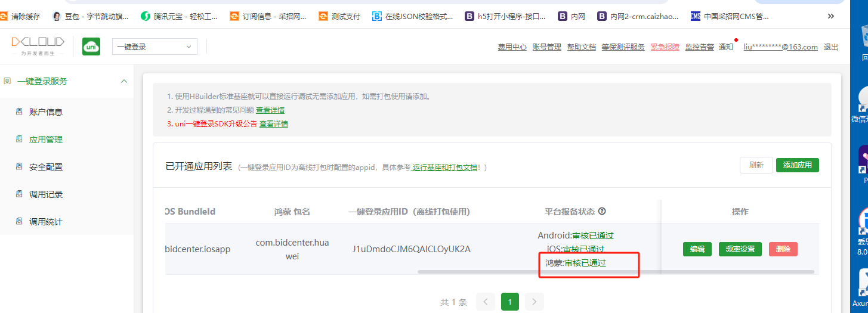Open 调用记录 in the sidebar
Screen dimensions: 868x313
46,194
